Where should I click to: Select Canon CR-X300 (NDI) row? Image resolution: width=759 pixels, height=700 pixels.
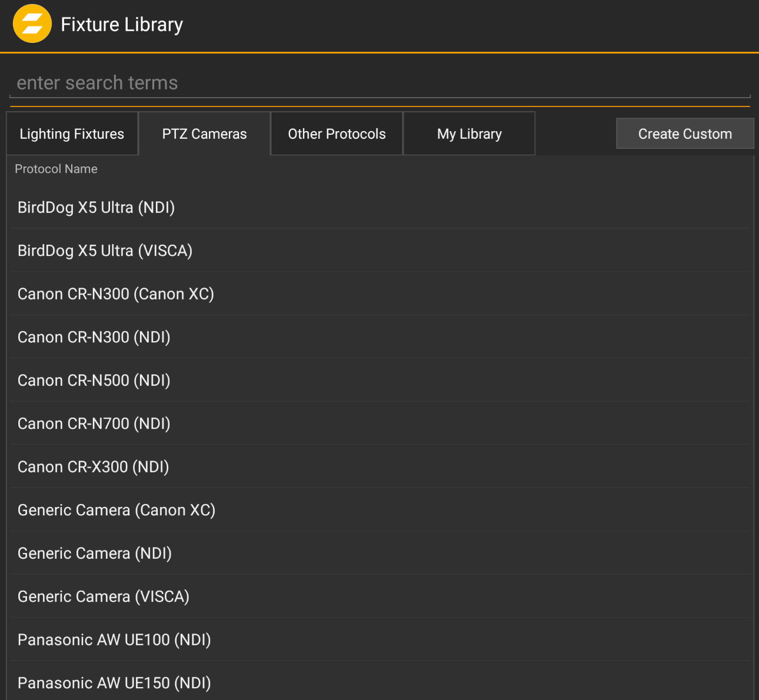coord(380,466)
